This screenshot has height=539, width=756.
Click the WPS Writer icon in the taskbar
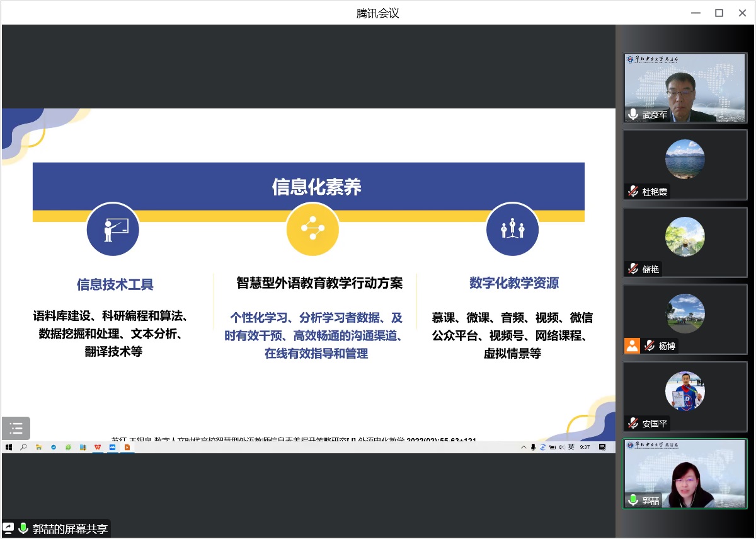pos(98,446)
